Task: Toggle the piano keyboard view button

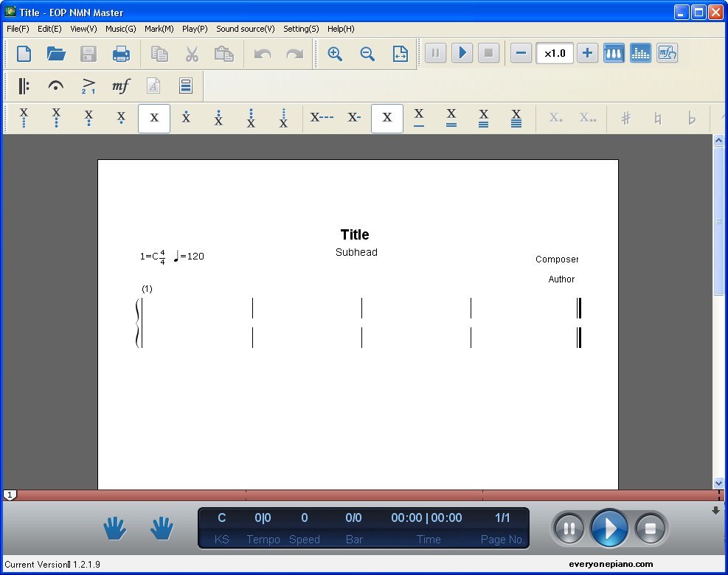Action: [614, 53]
